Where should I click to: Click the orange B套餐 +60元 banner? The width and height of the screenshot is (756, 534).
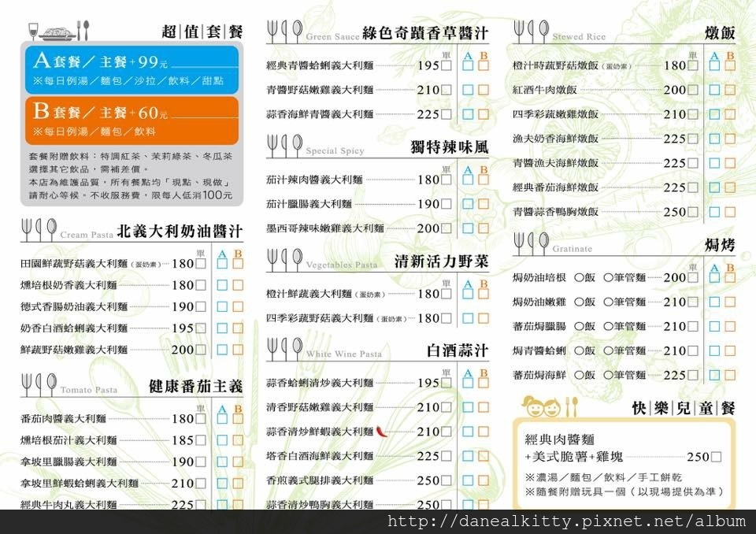tap(132, 121)
